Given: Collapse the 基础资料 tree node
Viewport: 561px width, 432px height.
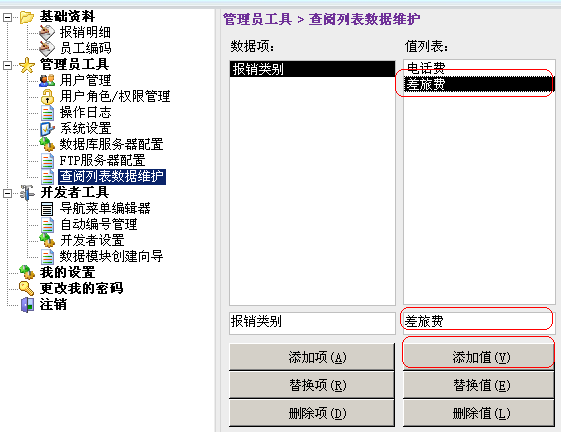Looking at the screenshot, I should (x=7, y=17).
